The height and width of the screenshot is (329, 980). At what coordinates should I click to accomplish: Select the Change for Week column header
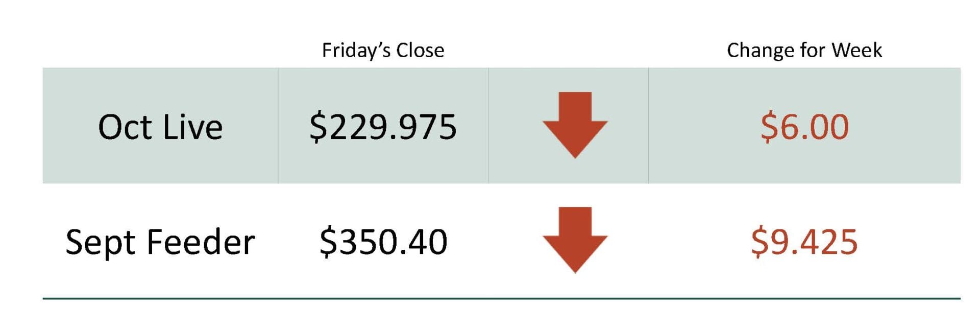[x=804, y=50]
